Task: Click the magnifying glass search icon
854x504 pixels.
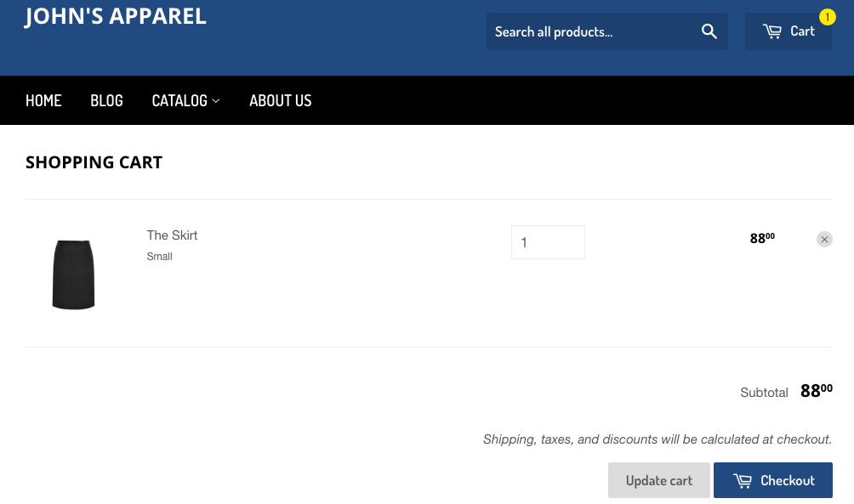Action: point(709,31)
